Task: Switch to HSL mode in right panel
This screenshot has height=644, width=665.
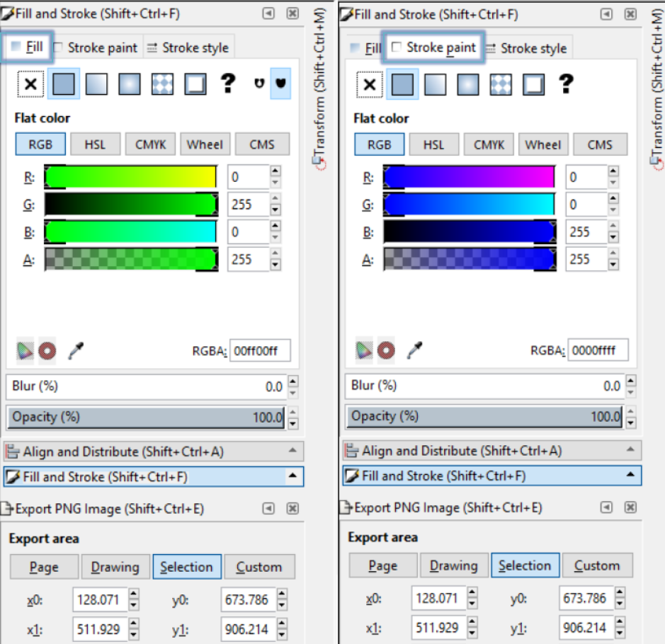Action: coord(434,144)
